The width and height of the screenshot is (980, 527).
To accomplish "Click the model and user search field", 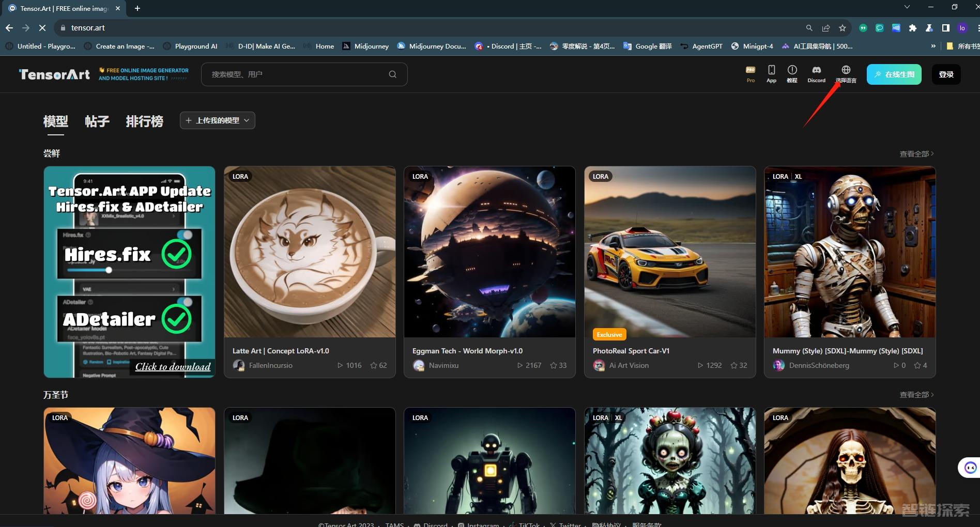I will click(x=304, y=74).
